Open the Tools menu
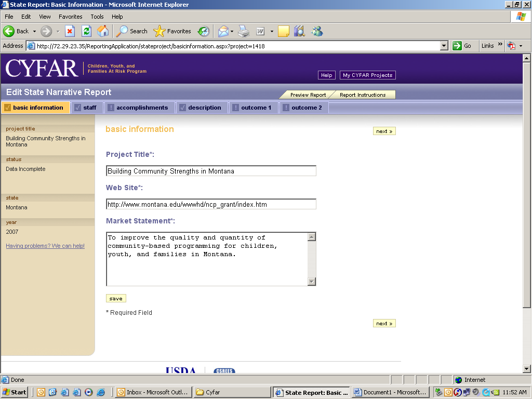The image size is (532, 399). point(97,17)
